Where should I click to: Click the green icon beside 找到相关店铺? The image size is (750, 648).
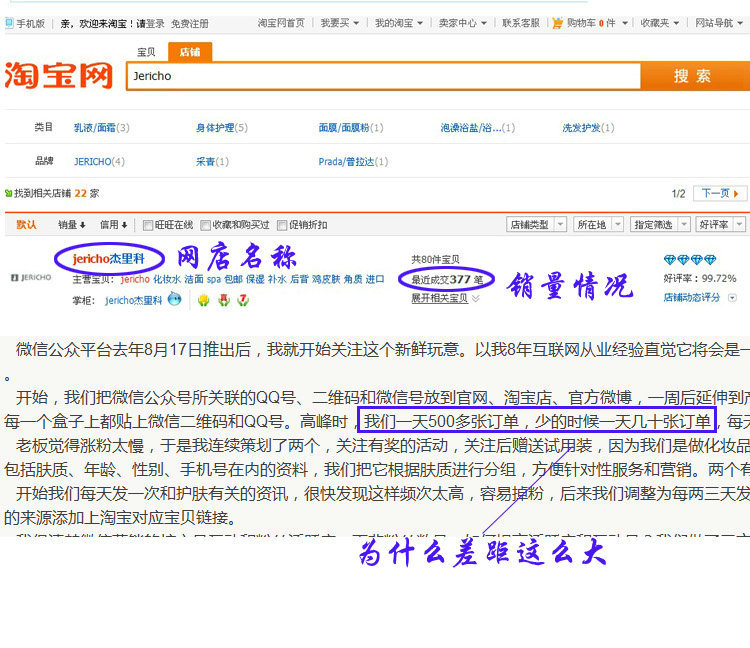[8, 193]
